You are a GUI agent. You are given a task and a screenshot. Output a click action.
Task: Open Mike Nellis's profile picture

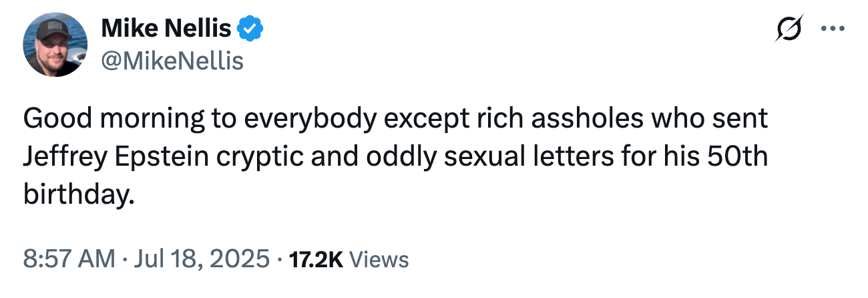coord(56,45)
